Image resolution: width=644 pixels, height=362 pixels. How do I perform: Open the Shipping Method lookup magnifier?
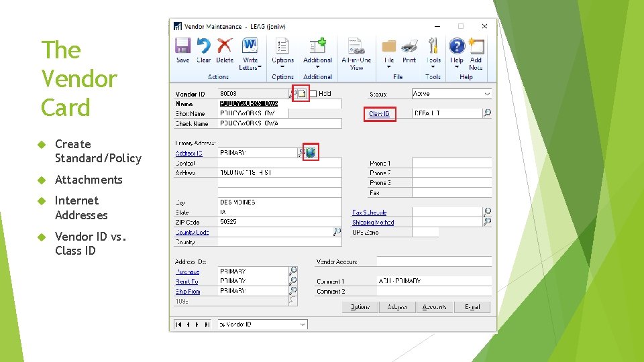[487, 222]
